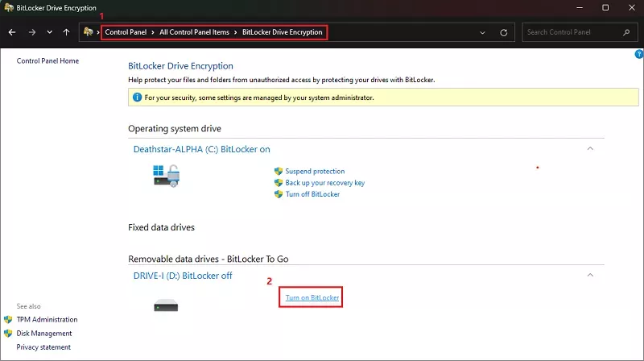
Task: Open TPM Administration from See also
Action: (x=47, y=320)
